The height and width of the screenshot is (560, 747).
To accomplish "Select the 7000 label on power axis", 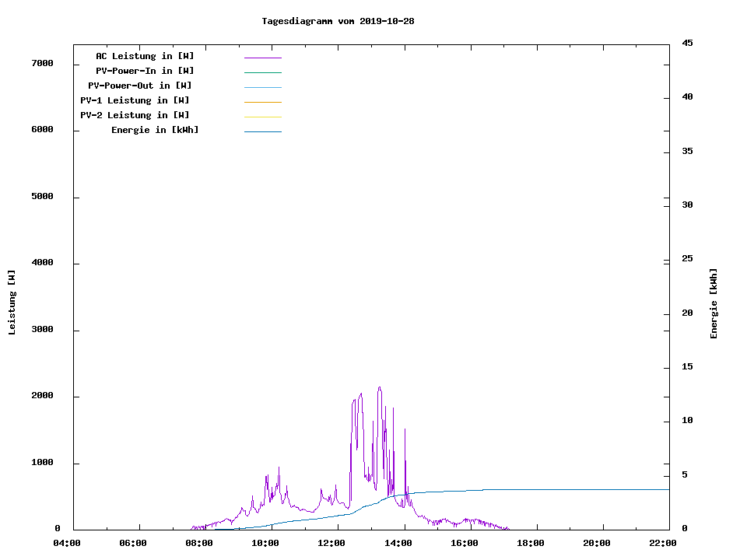I will [41, 64].
